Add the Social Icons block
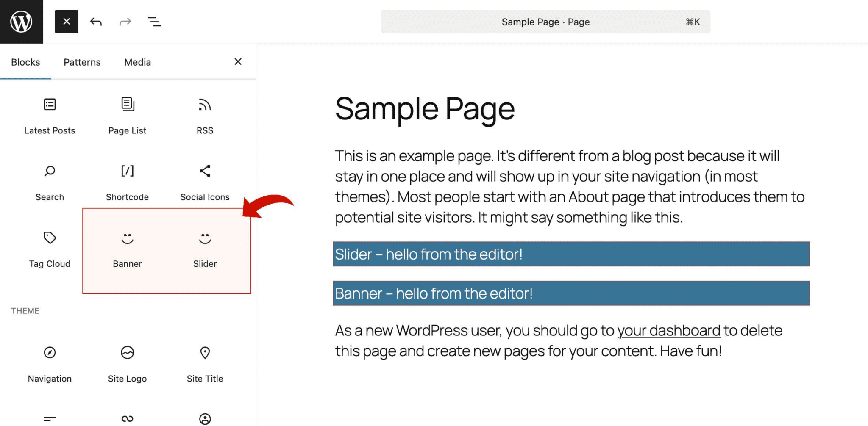The height and width of the screenshot is (426, 868). coord(205,182)
